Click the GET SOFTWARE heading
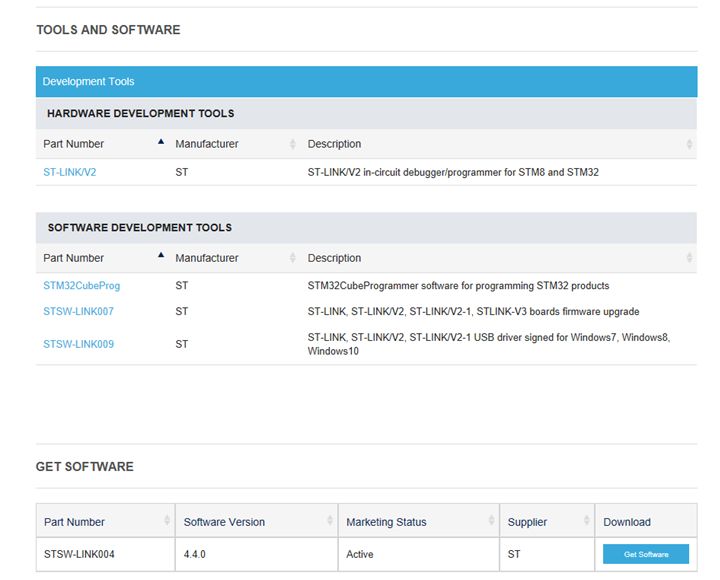 (85, 467)
